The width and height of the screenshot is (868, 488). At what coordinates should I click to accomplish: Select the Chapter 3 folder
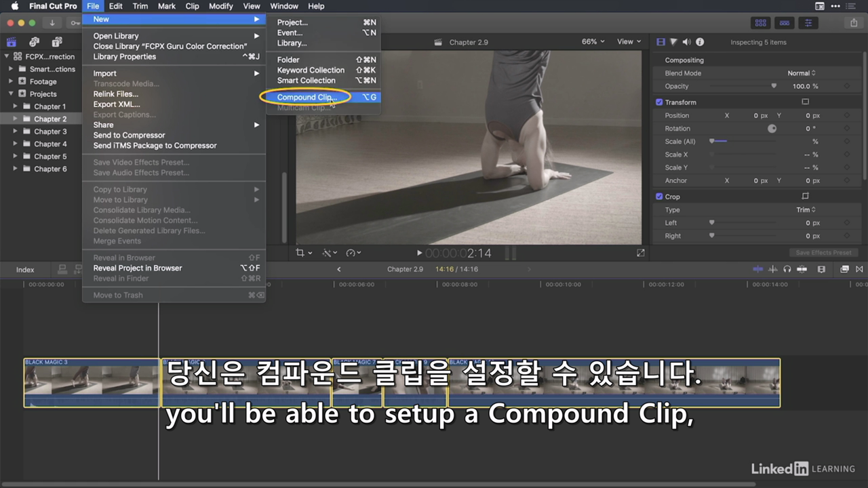pyautogui.click(x=50, y=131)
